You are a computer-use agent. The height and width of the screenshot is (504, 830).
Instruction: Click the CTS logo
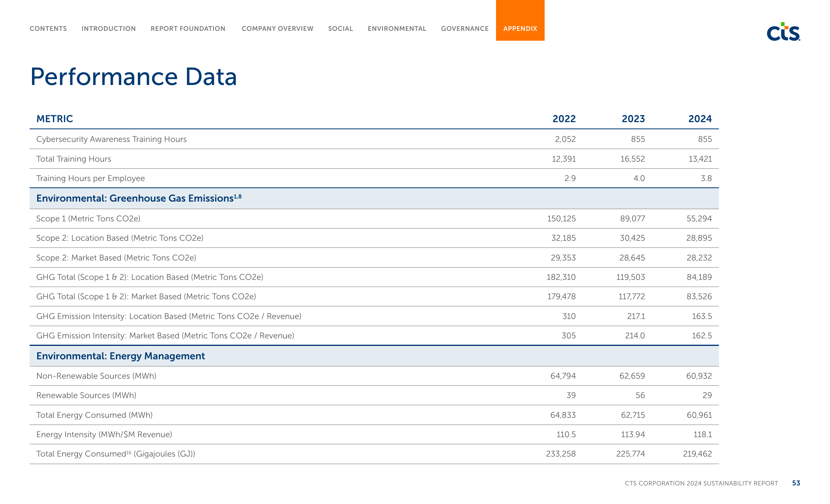[783, 32]
